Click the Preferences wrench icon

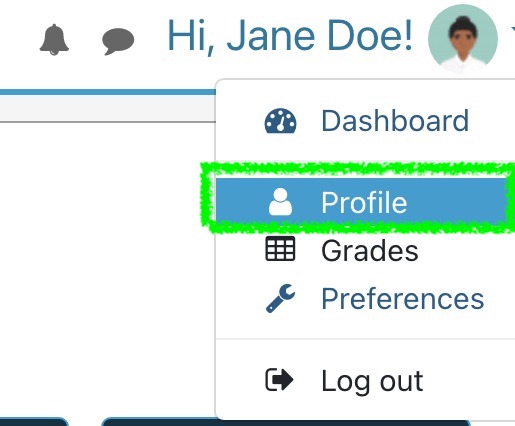pos(280,298)
